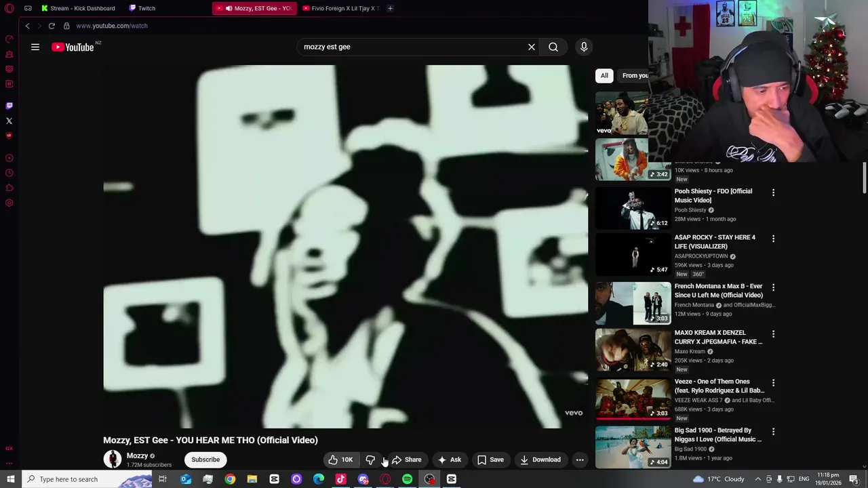Open the Windows Start menu
868x488 pixels.
pyautogui.click(x=11, y=479)
